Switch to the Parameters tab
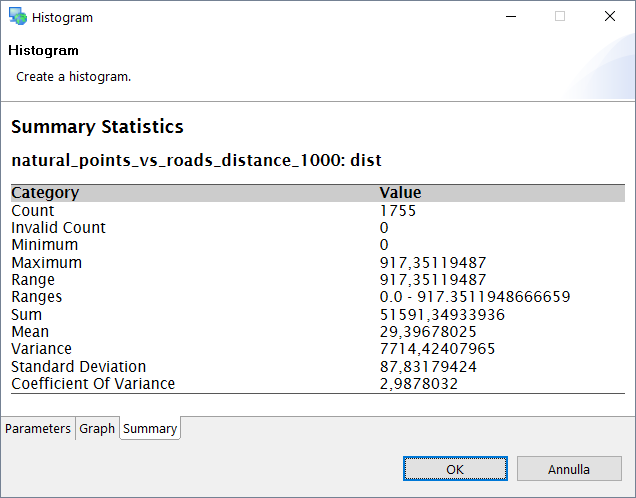 (38, 428)
